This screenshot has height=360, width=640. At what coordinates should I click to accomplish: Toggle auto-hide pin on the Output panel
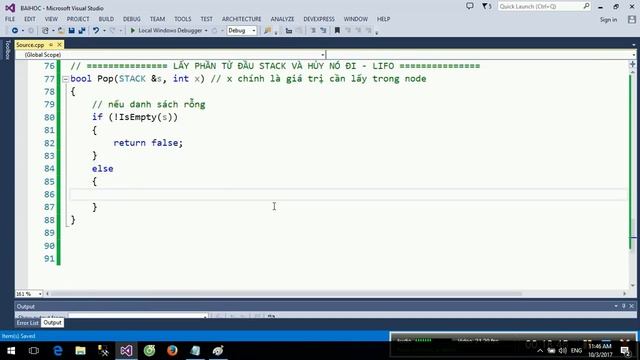(x=624, y=306)
